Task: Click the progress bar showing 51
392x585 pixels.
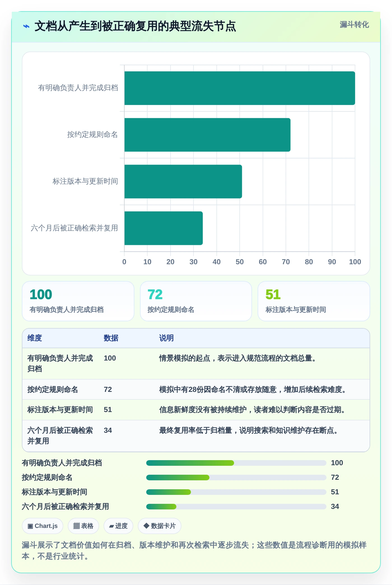Action: (x=236, y=492)
